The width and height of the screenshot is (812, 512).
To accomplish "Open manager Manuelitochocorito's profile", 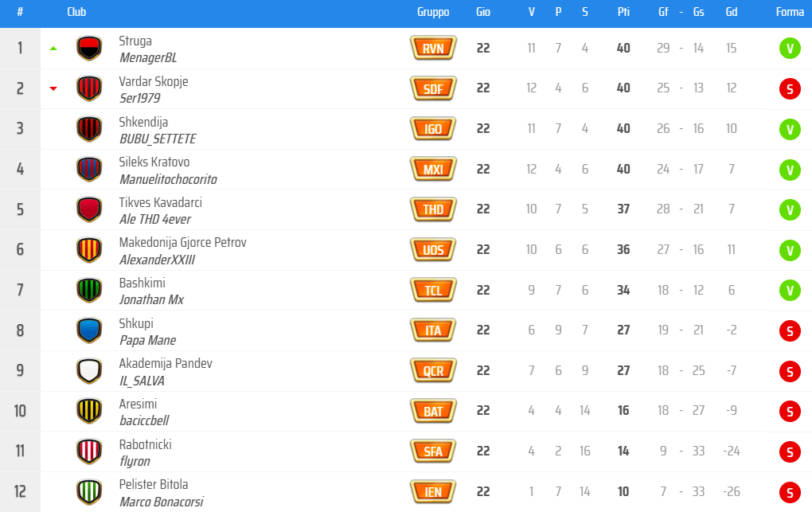I will point(167,179).
